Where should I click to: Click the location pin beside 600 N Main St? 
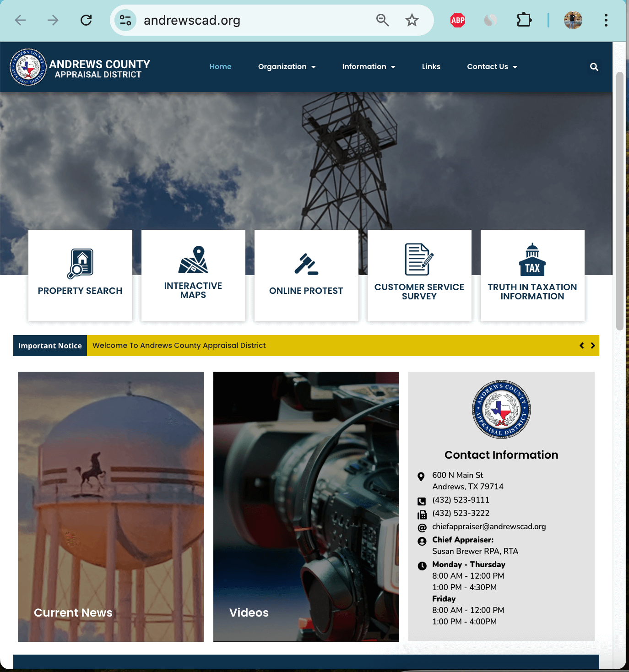tap(421, 477)
